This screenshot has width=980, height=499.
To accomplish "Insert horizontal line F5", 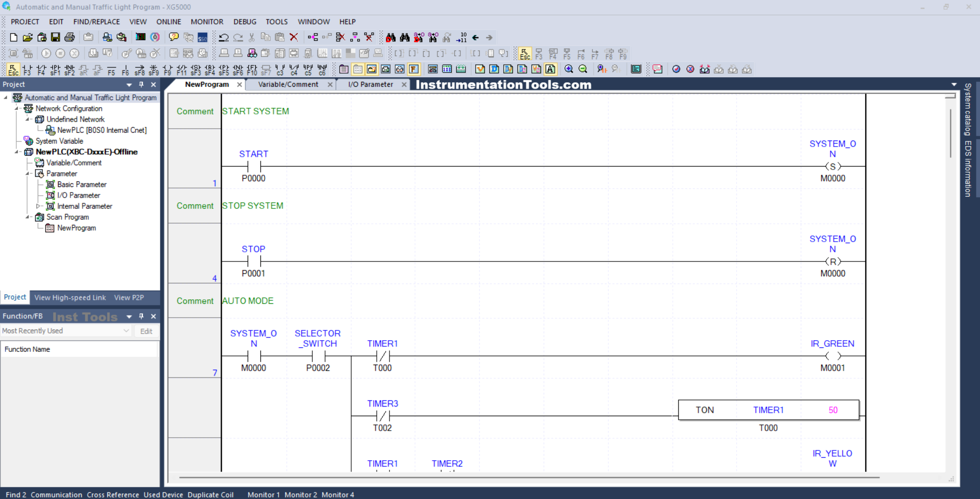I will [111, 70].
